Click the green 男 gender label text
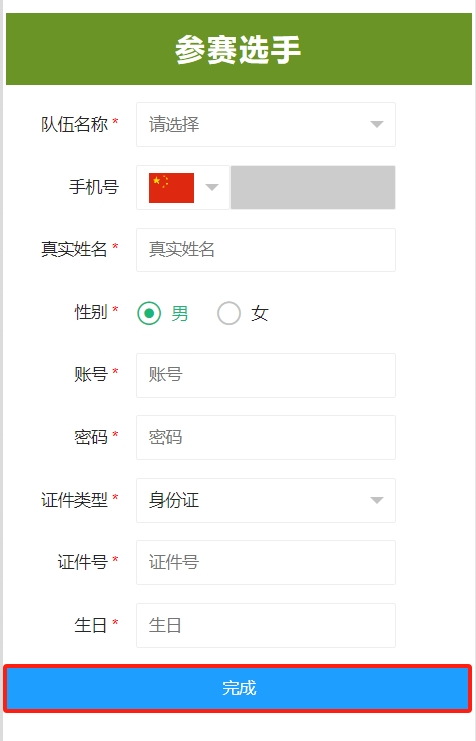 180,313
